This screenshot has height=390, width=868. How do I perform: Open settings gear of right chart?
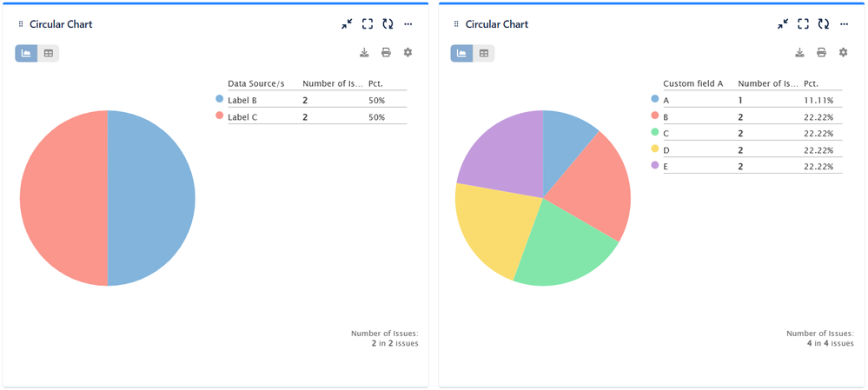(x=843, y=53)
